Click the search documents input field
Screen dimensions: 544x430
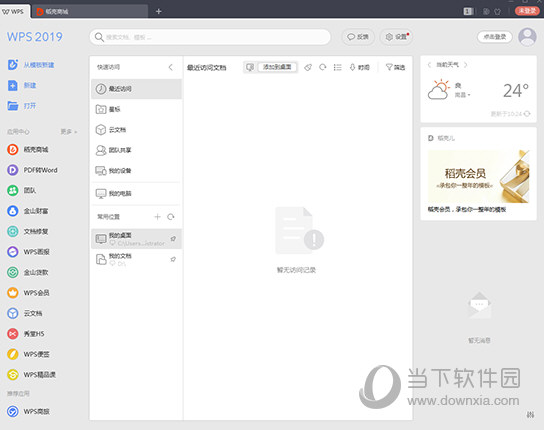210,37
